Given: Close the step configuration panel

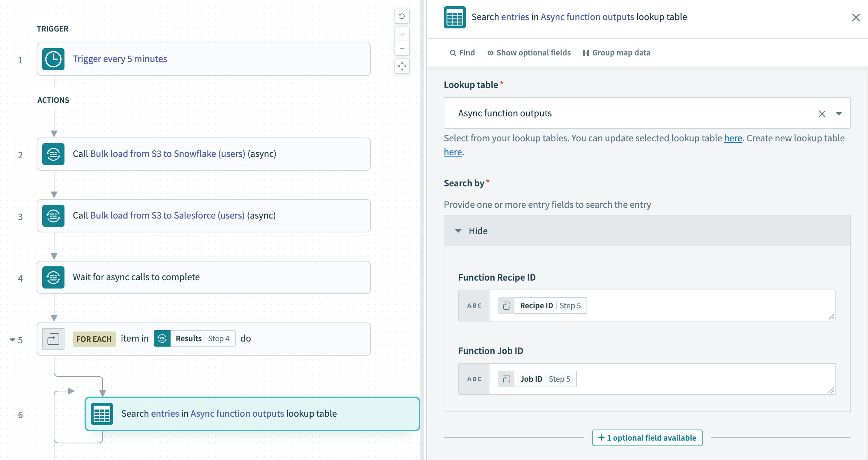Looking at the screenshot, I should coord(856,17).
